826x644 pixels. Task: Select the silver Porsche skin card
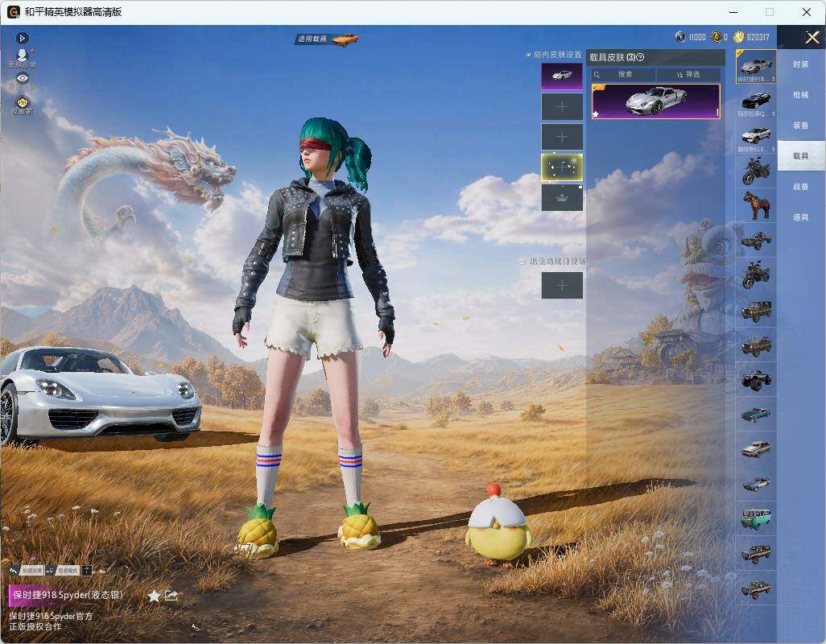click(655, 101)
